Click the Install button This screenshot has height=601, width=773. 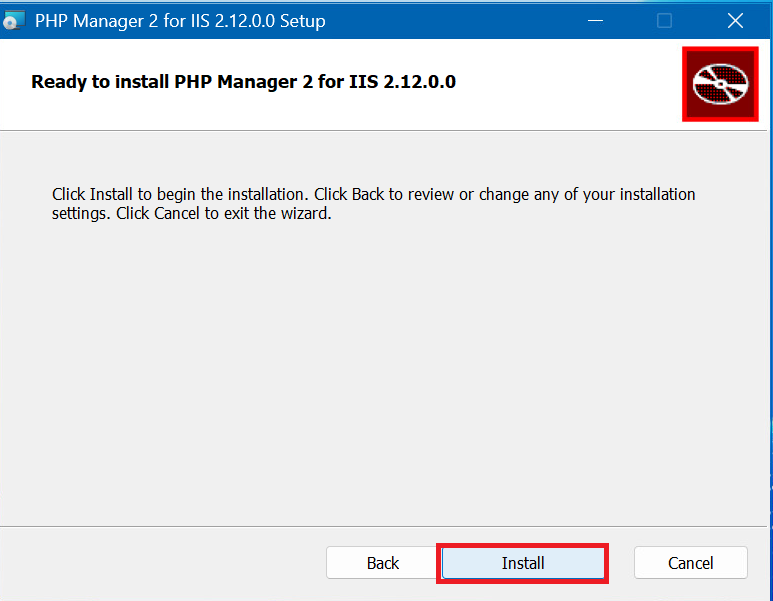pos(522,563)
